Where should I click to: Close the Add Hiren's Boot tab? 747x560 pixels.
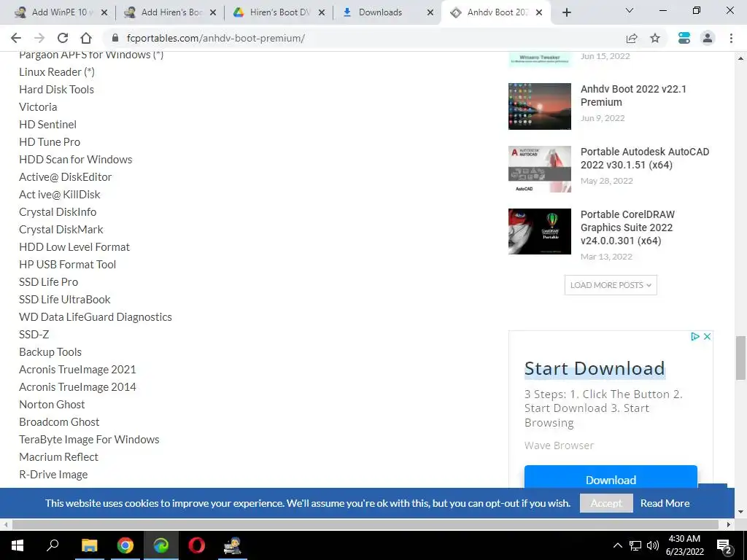point(213,12)
